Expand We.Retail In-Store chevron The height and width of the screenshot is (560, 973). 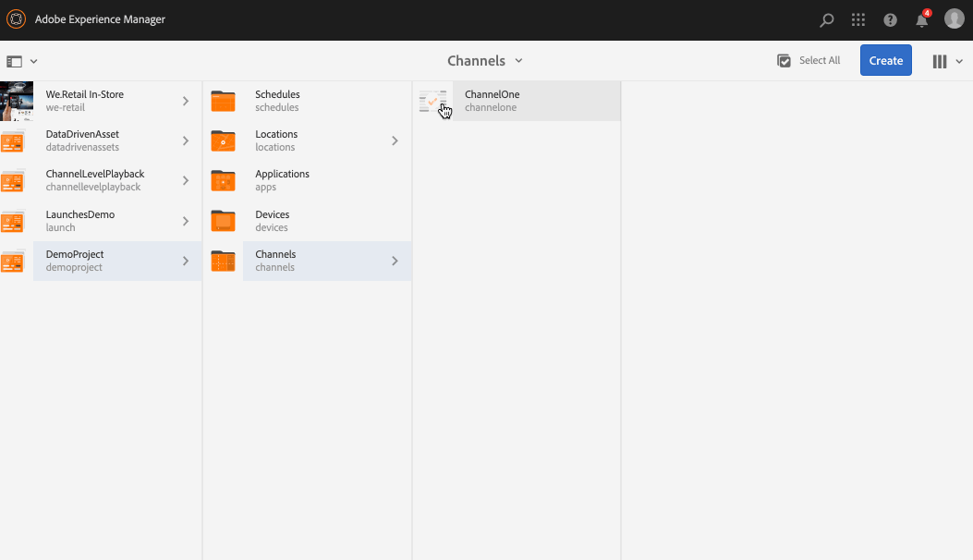[185, 101]
